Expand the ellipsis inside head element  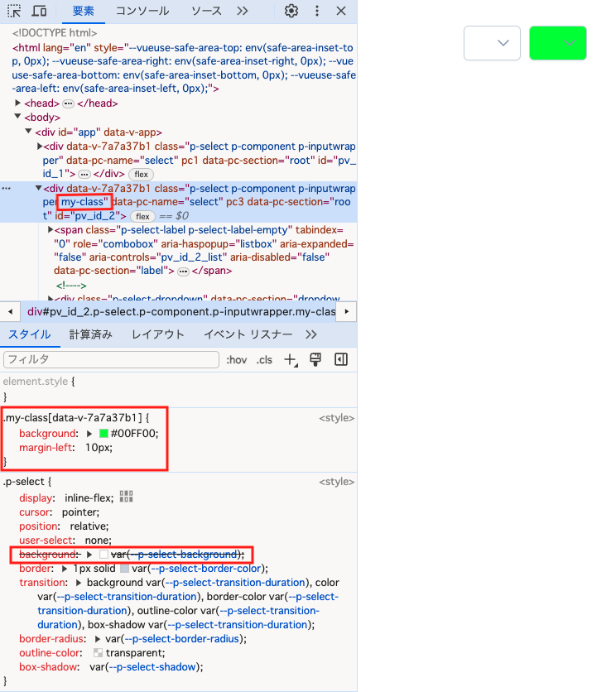point(68,103)
